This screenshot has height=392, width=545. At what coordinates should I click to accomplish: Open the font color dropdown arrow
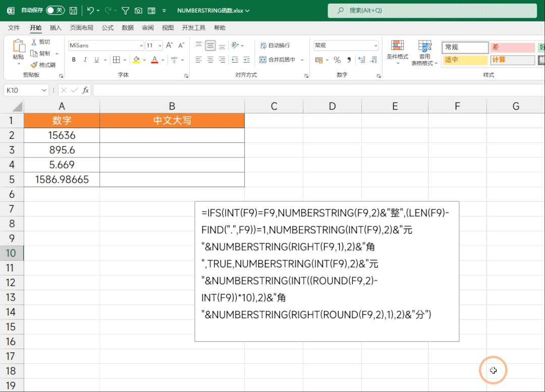162,60
